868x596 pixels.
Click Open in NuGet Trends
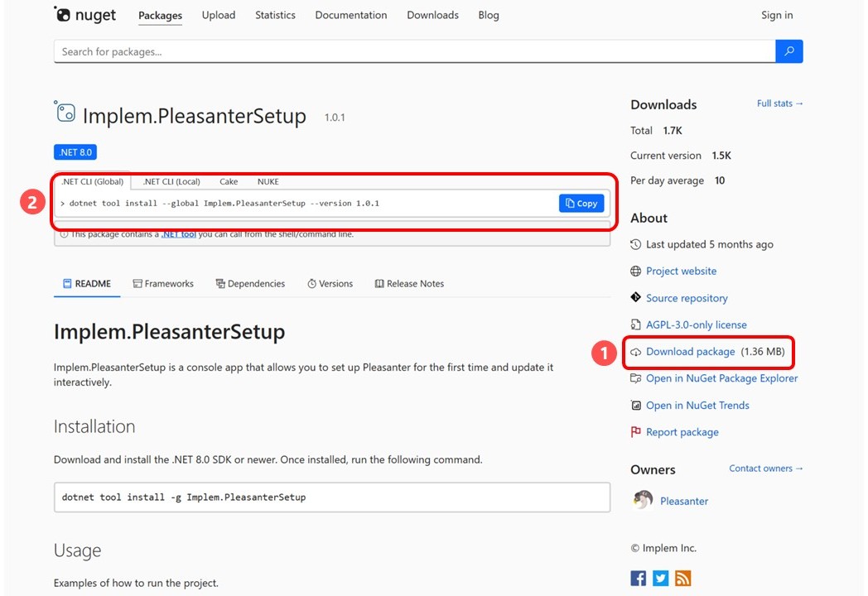click(697, 406)
